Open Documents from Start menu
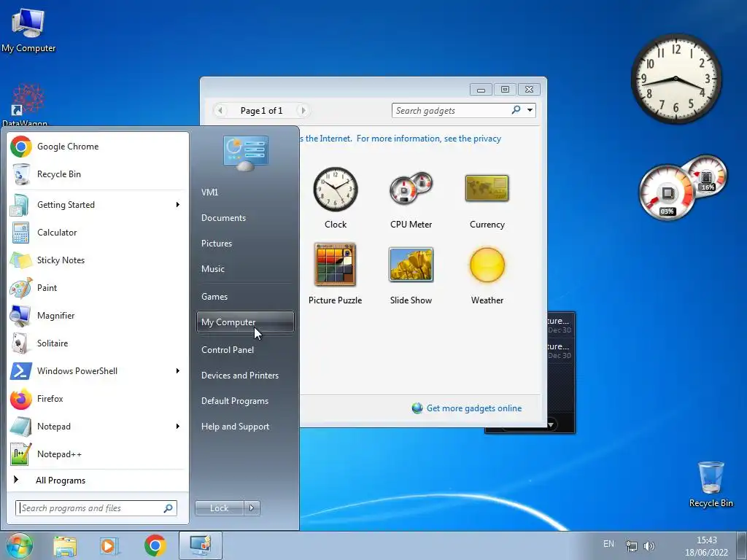The image size is (747, 560). pyautogui.click(x=245, y=218)
